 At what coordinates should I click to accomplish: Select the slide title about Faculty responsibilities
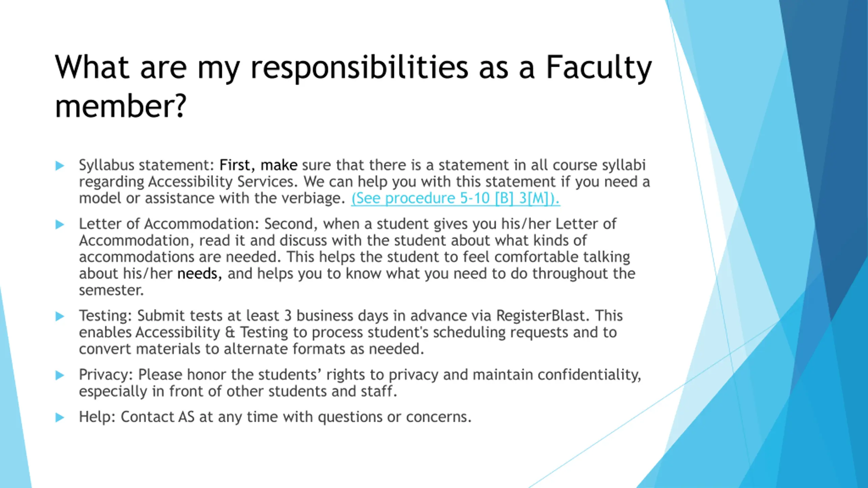point(353,86)
